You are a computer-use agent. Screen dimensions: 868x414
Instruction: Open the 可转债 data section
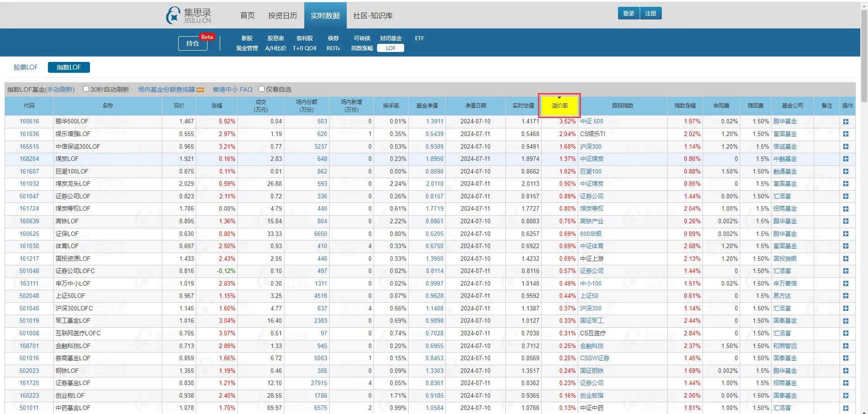(x=362, y=38)
